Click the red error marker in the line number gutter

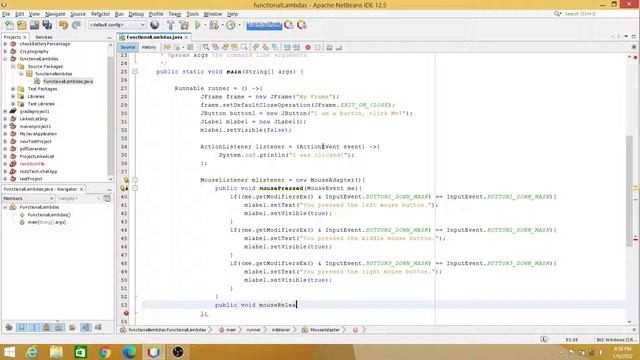click(126, 313)
